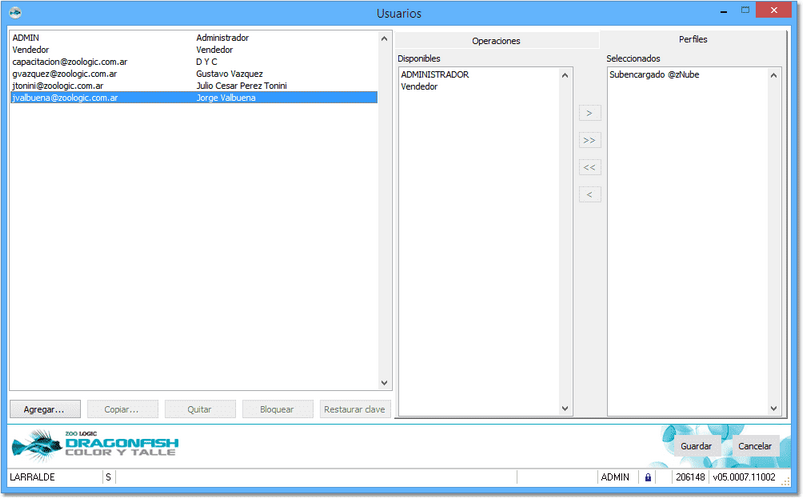
Task: Minimize the Usuarios window
Action: point(724,11)
